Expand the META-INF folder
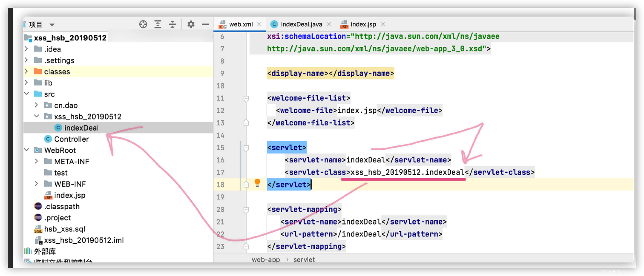The width and height of the screenshot is (644, 276). [x=36, y=161]
